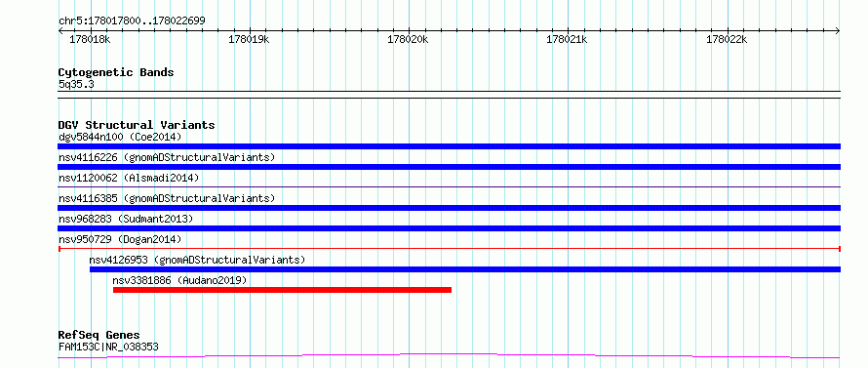Screen dimensions: 868x368
Task: Click the 178022k ruler tick label
Action: point(727,39)
